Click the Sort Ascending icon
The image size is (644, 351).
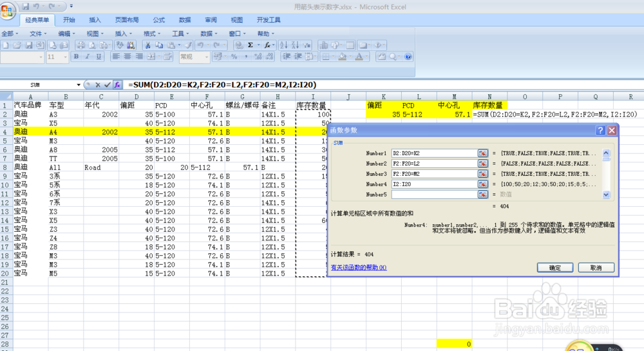[284, 45]
